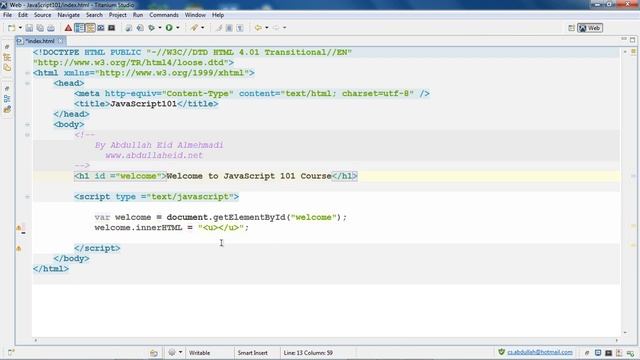The height and width of the screenshot is (360, 640).
Task: Open the Navigate menu
Action: click(x=69, y=15)
